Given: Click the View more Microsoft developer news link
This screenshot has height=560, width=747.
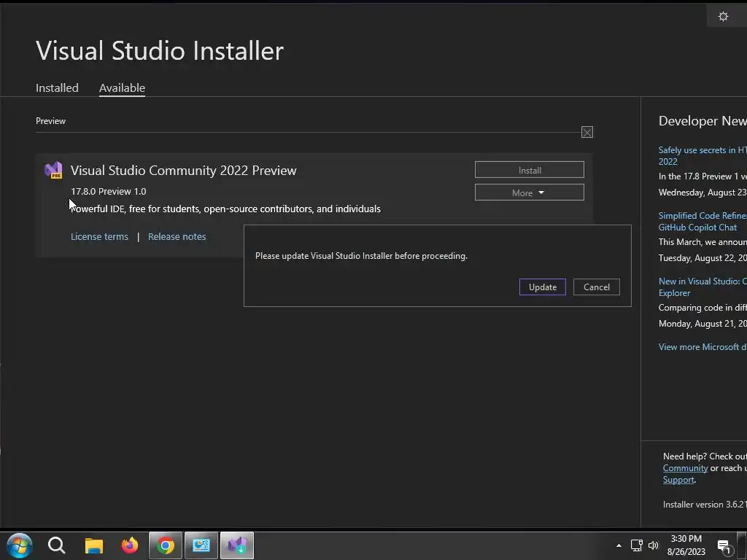Looking at the screenshot, I should pyautogui.click(x=703, y=347).
